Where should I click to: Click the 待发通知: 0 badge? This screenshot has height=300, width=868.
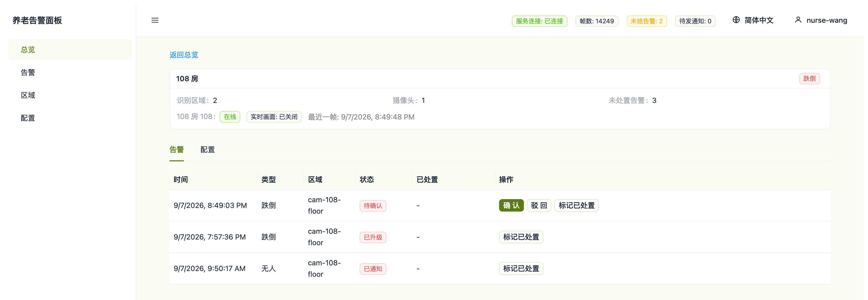click(x=695, y=21)
